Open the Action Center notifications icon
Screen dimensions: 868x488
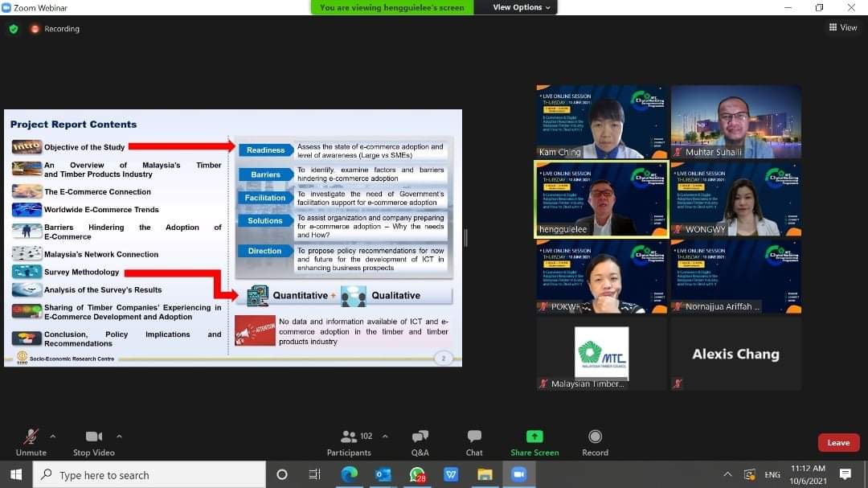click(845, 474)
